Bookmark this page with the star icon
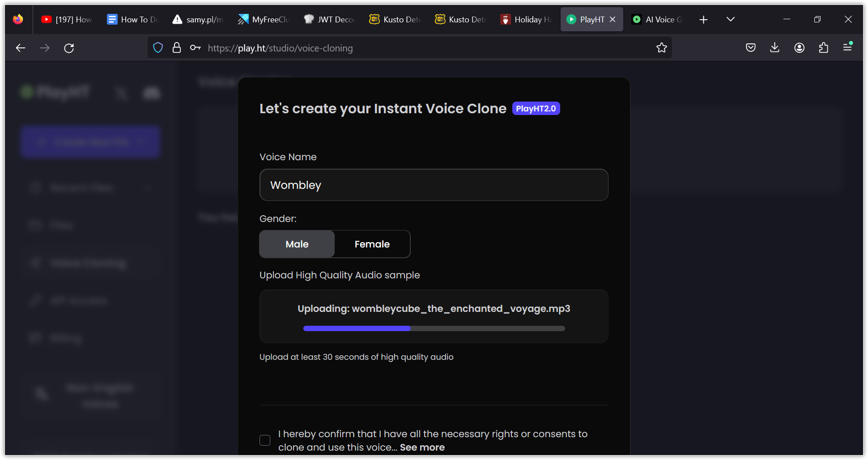 click(661, 48)
